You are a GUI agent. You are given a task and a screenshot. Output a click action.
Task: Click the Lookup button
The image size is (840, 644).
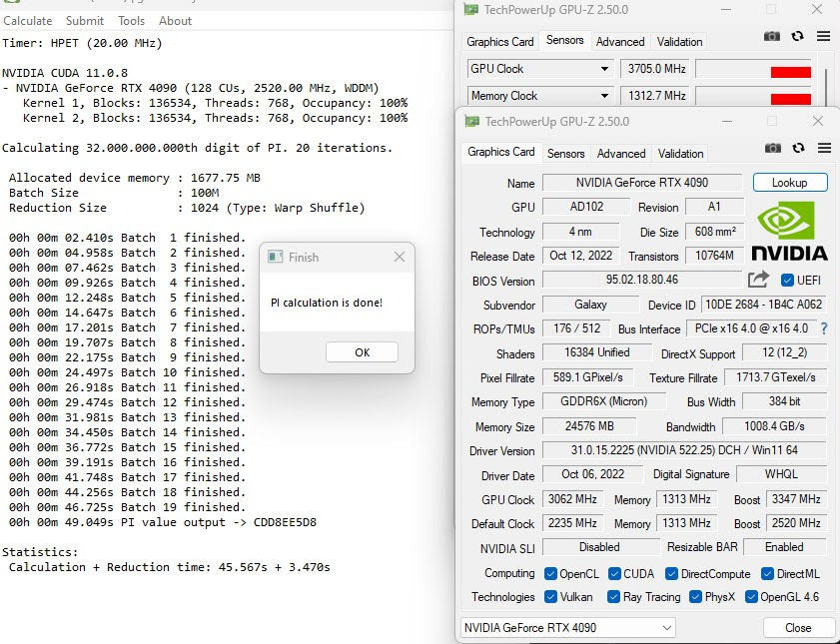tap(789, 182)
